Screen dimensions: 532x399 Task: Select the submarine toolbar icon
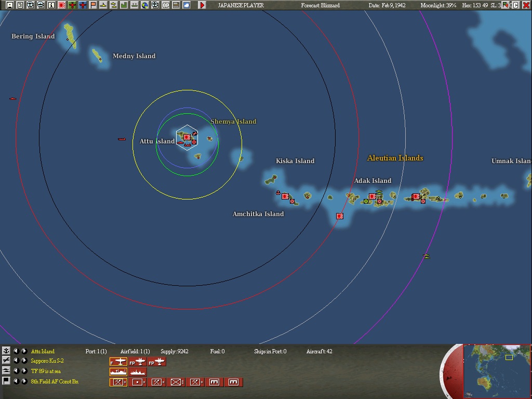coord(114,5)
